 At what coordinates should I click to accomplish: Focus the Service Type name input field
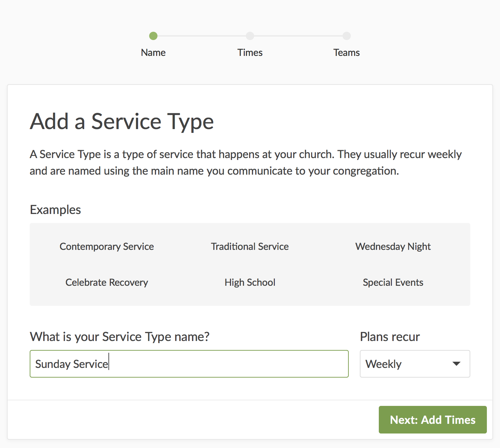(x=189, y=364)
